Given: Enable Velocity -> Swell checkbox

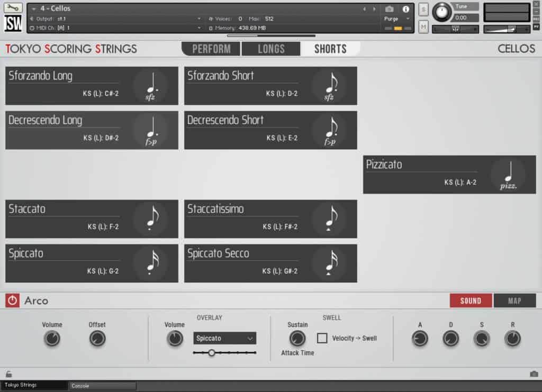Looking at the screenshot, I should click(322, 338).
